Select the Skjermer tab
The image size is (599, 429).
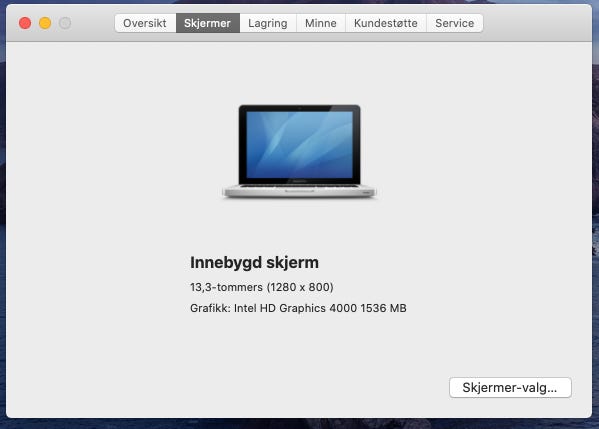(208, 23)
